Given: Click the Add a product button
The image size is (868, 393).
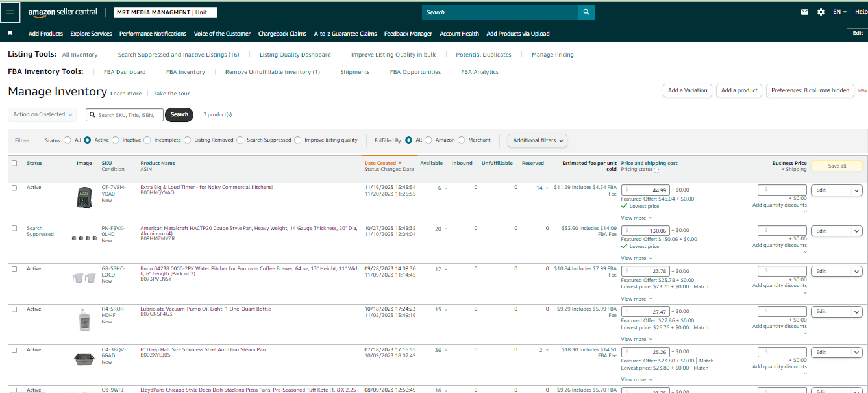Looking at the screenshot, I should point(739,90).
